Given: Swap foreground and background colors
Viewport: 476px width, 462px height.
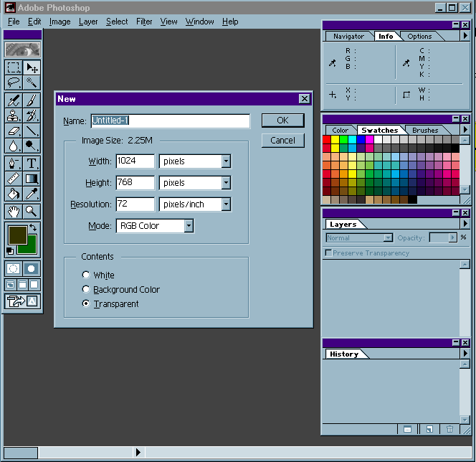Looking at the screenshot, I should pos(33,227).
